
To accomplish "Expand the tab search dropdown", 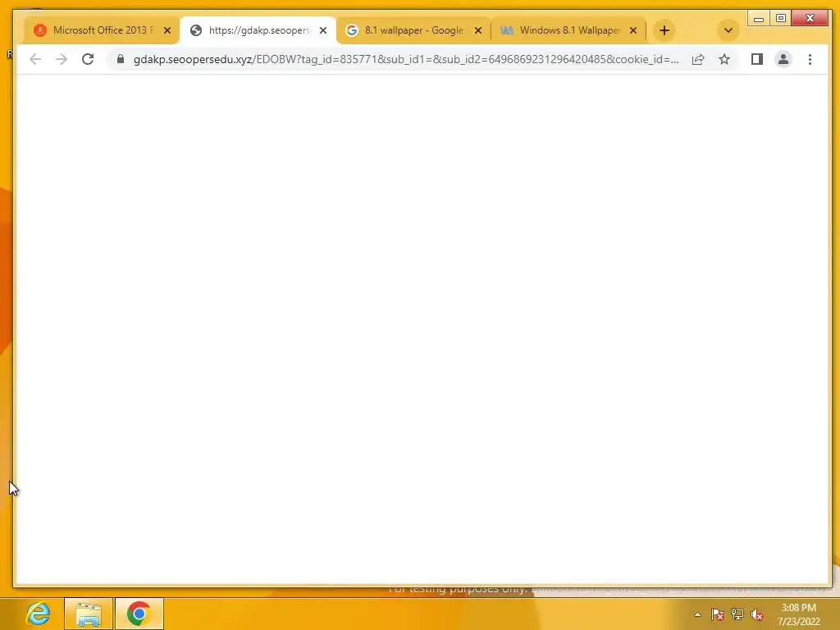I will (x=728, y=30).
